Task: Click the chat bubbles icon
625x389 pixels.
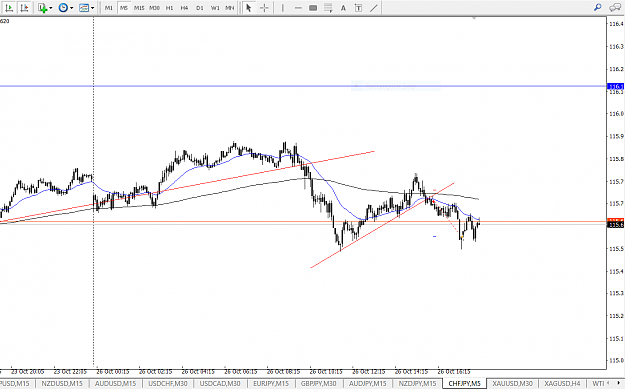Action: [x=615, y=7]
